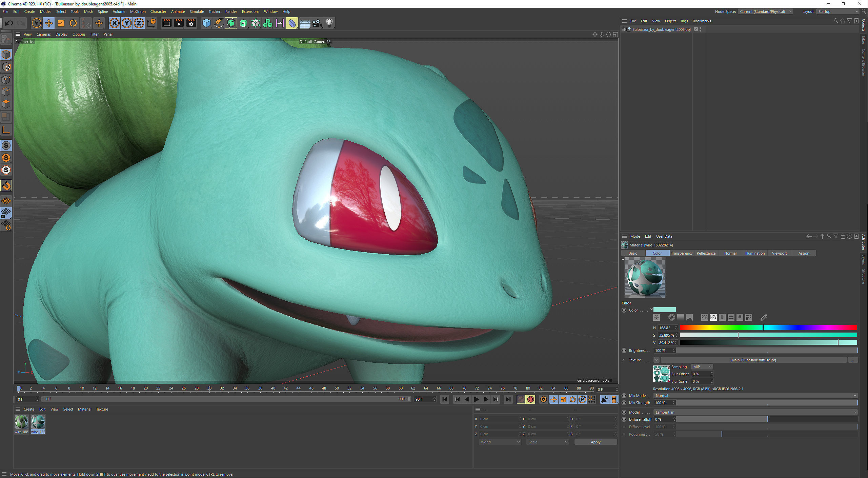Expand the Texture parameter disclosure arrow

(623, 360)
